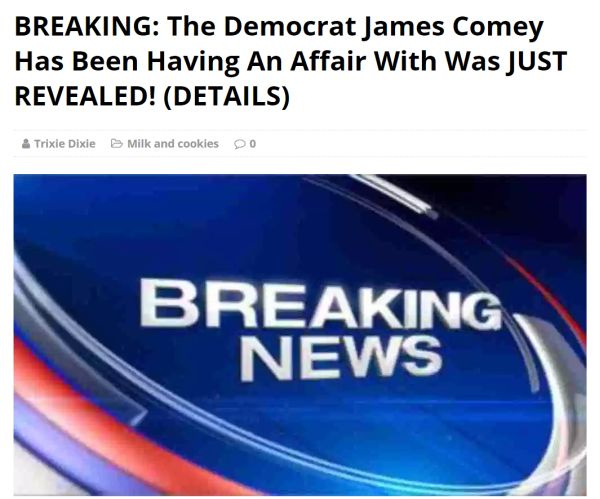The image size is (600, 499).
Task: Click the comment bubble icon
Action: coord(240,144)
